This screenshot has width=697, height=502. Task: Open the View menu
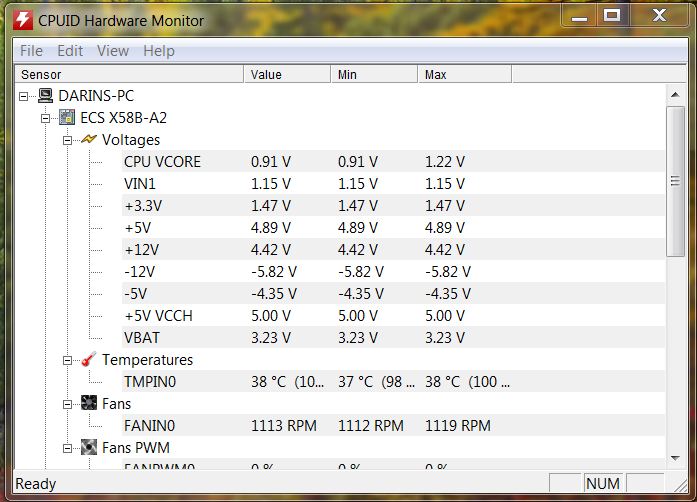pyautogui.click(x=113, y=51)
